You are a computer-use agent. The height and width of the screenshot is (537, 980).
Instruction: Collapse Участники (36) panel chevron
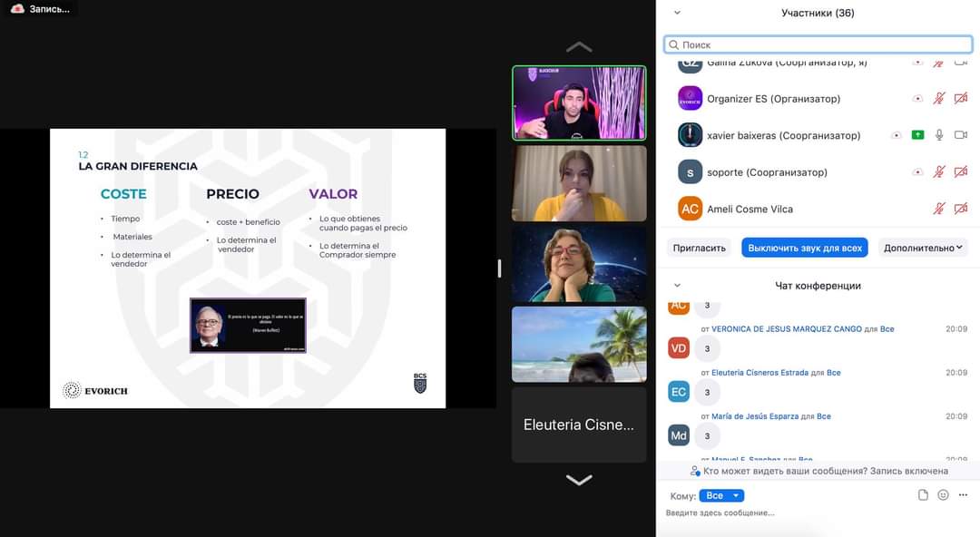pos(677,13)
